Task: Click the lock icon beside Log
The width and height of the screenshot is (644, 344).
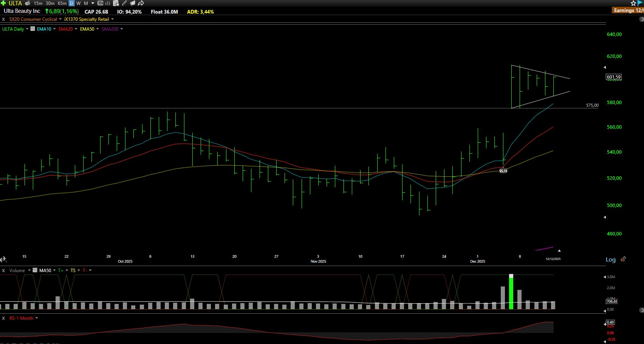Action: point(623,259)
